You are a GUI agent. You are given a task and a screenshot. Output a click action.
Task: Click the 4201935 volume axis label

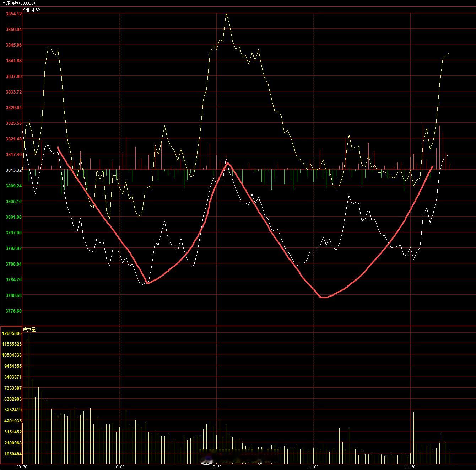pyautogui.click(x=13, y=421)
